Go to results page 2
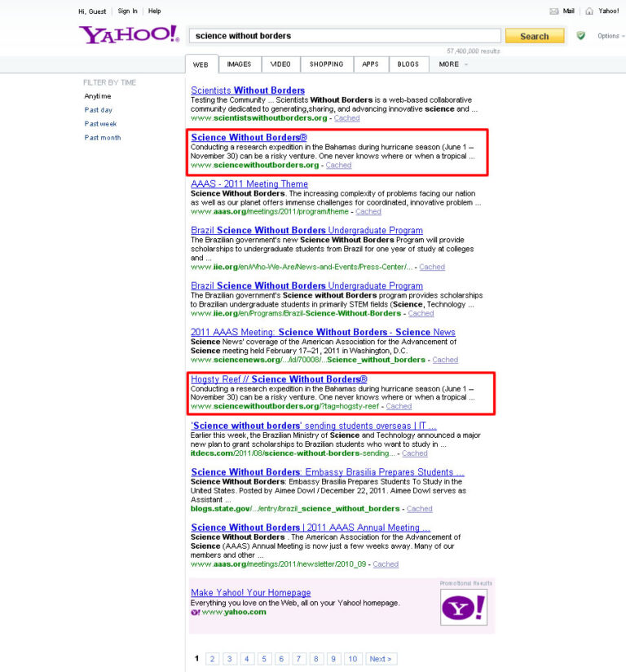626x672 pixels. click(212, 659)
